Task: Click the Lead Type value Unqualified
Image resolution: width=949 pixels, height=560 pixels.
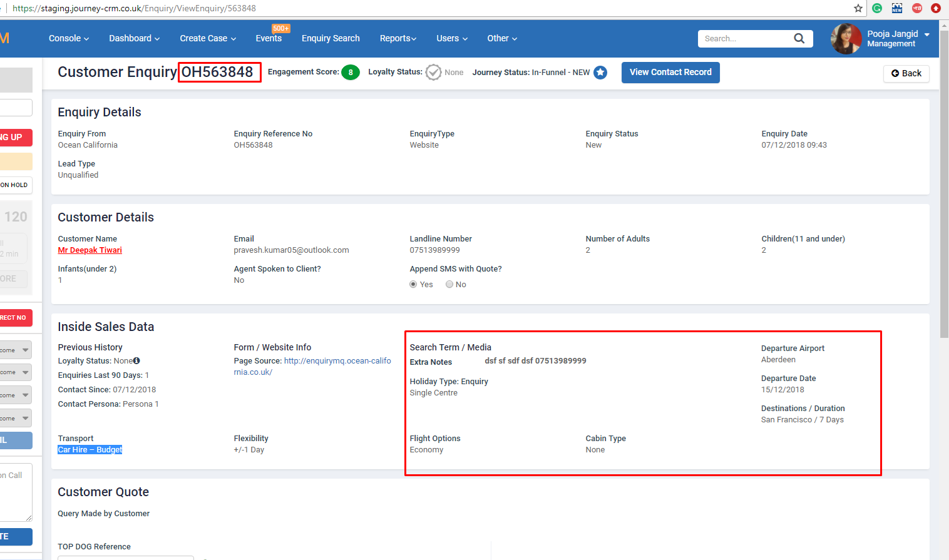Action: point(78,175)
